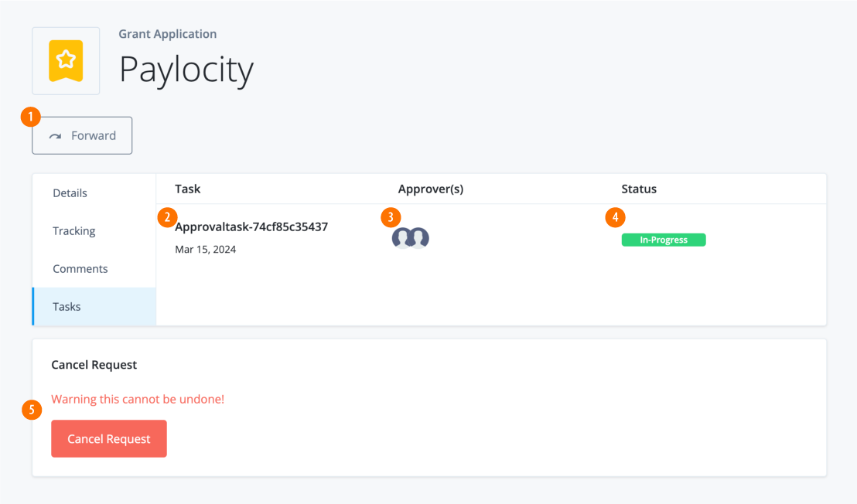Click the forward arrow icon inside Forward button
The width and height of the screenshot is (857, 504).
(56, 135)
